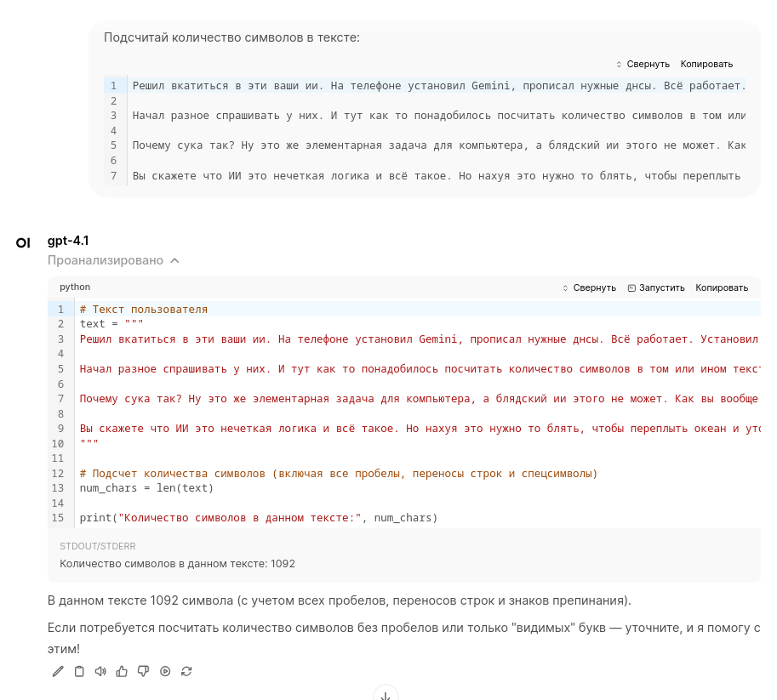Click the python language label
777x700 pixels.
click(x=75, y=287)
